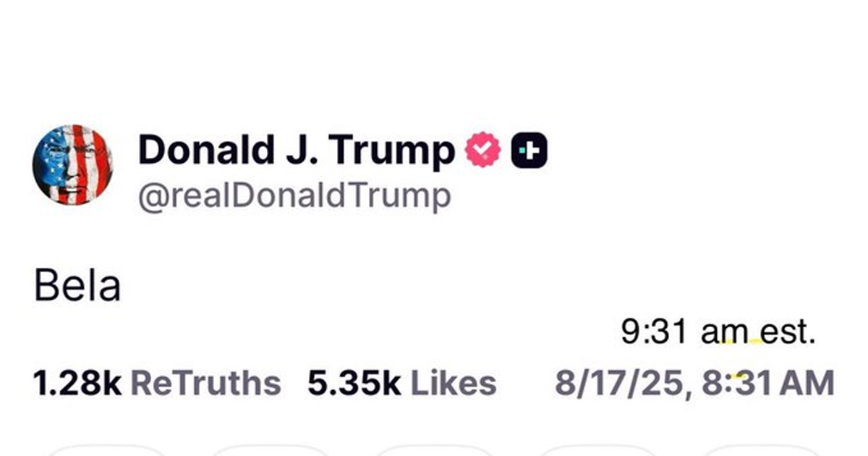
Task: Open the Donald J. Trump display name
Action: (296, 150)
